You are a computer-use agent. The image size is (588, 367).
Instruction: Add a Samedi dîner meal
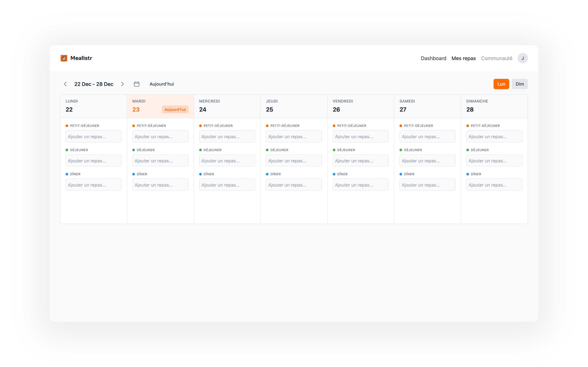(427, 185)
